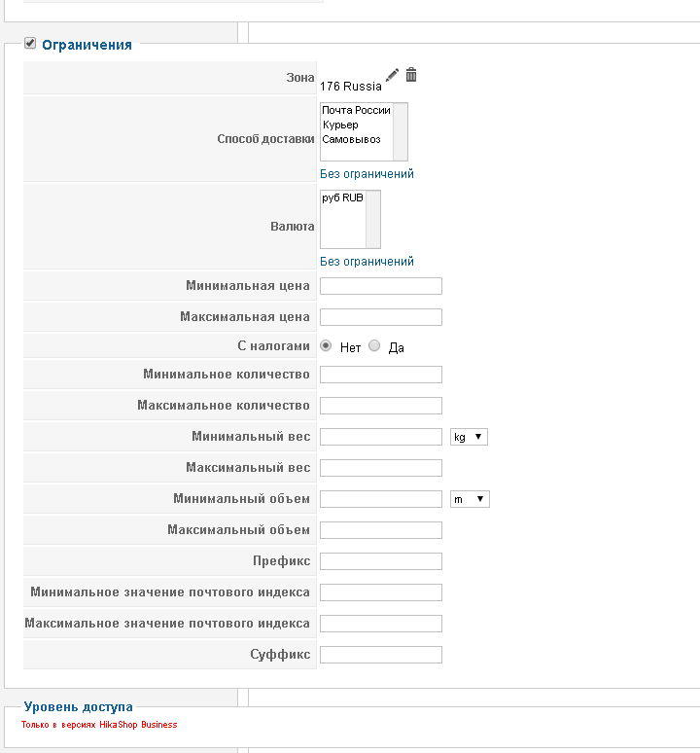Click the Префикс text field
The image size is (700, 753).
coord(380,561)
